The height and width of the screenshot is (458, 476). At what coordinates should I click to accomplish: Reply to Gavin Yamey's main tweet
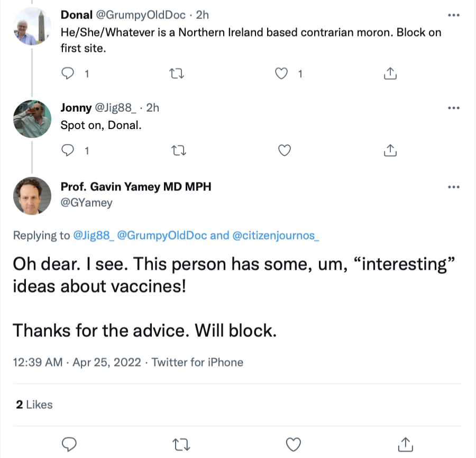point(69,444)
